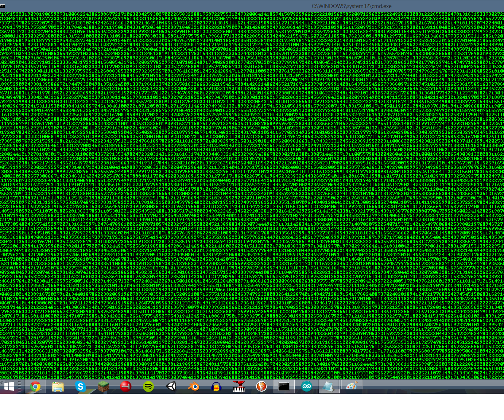Launch the Unity editor icon
The height and width of the screenshot is (420, 504).
pyautogui.click(x=171, y=387)
